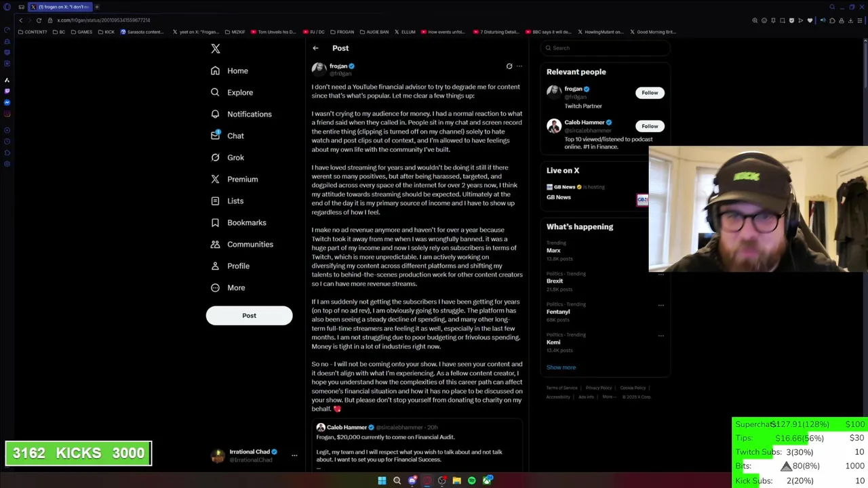Click the address bar URL
Viewport: 868px width, 488px height.
(103, 20)
